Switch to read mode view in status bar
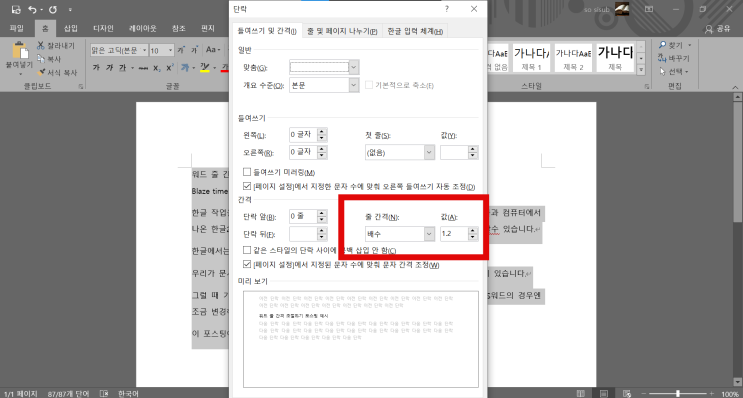Screen dimensions: 743x398 [581, 394]
